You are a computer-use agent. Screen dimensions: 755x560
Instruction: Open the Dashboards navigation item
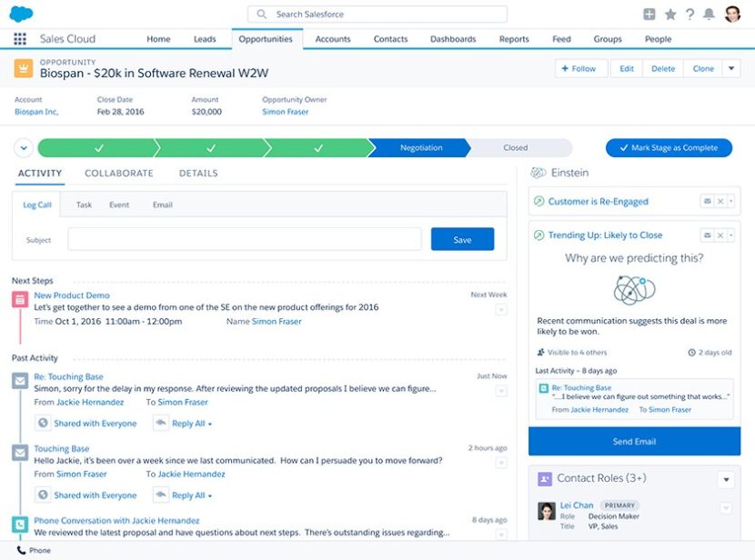point(452,39)
